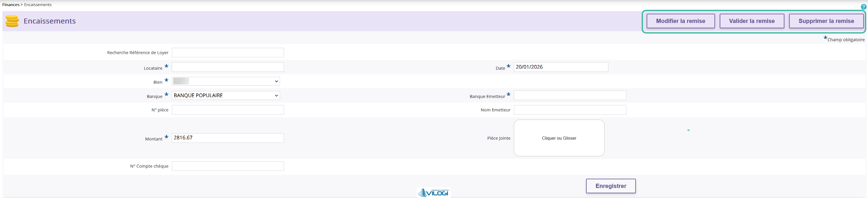The height and width of the screenshot is (198, 868).
Task: Open the Bien dropdown
Action: (x=226, y=81)
